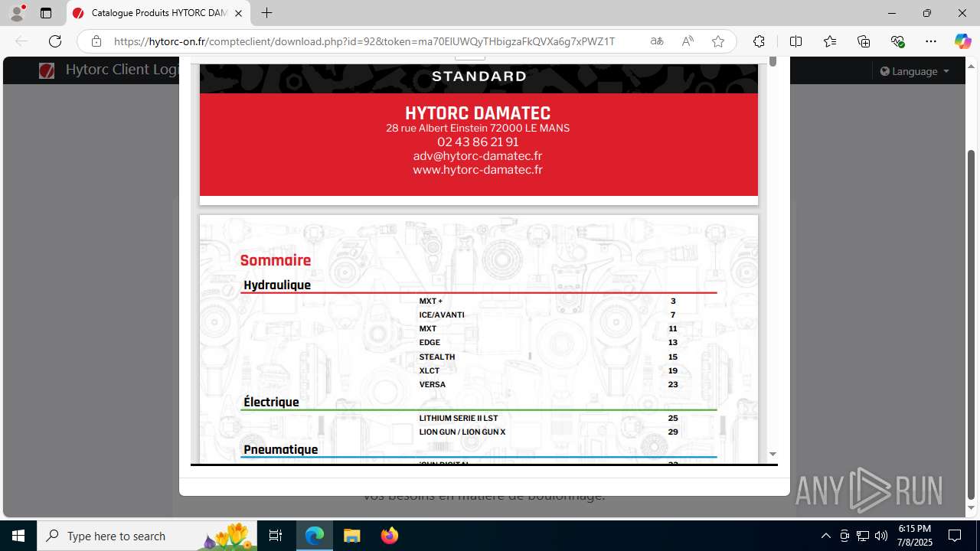Select the Pneumatique section title
The image size is (980, 551).
pos(280,450)
